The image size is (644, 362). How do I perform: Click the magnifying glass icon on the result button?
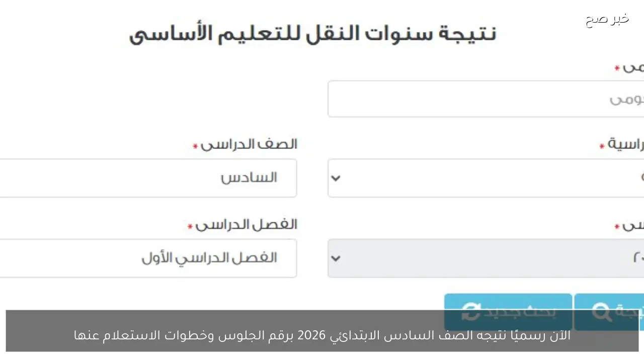pos(601,312)
